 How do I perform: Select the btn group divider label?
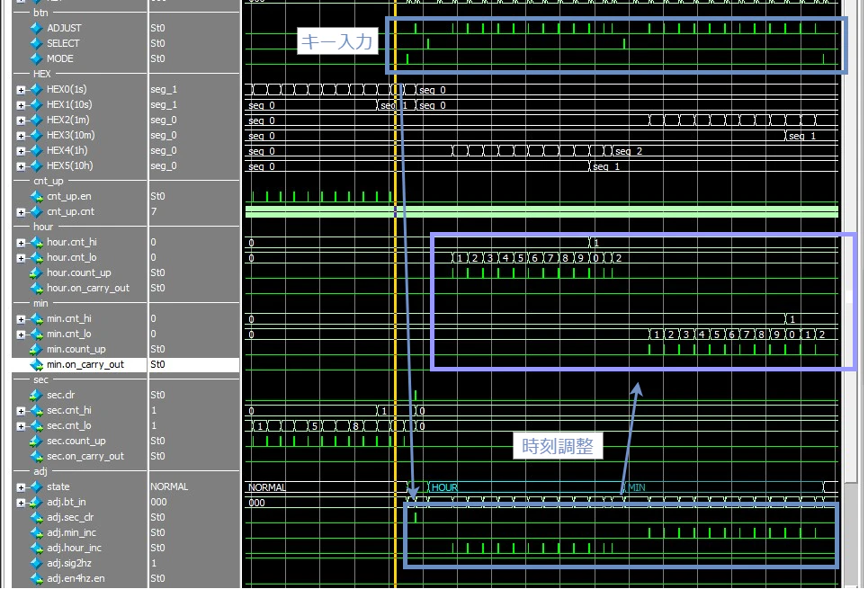40,13
